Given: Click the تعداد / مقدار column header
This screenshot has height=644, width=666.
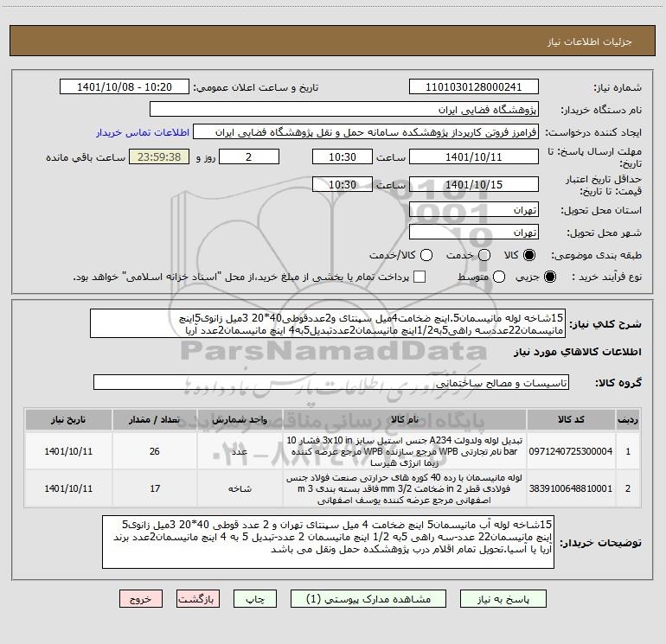Looking at the screenshot, I should pos(155,419).
